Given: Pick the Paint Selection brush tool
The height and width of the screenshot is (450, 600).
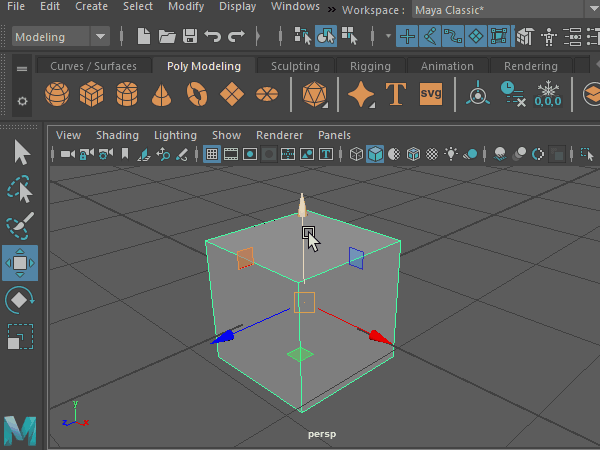Looking at the screenshot, I should [x=20, y=227].
